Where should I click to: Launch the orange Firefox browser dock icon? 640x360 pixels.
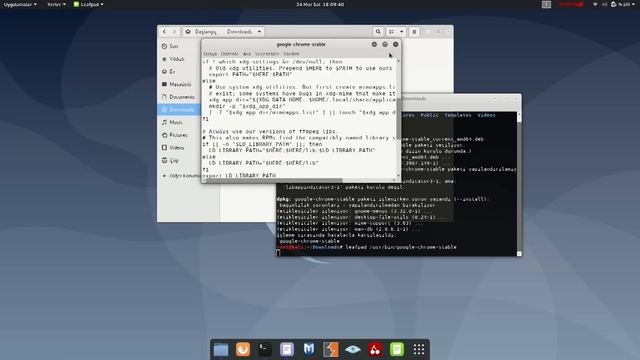tap(243, 349)
